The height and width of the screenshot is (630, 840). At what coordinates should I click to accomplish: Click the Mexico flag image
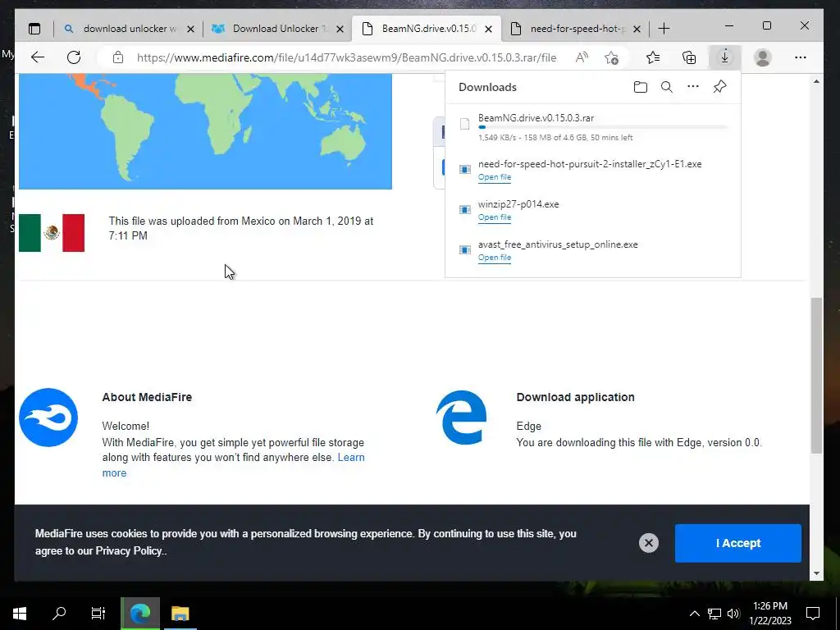[x=52, y=232]
